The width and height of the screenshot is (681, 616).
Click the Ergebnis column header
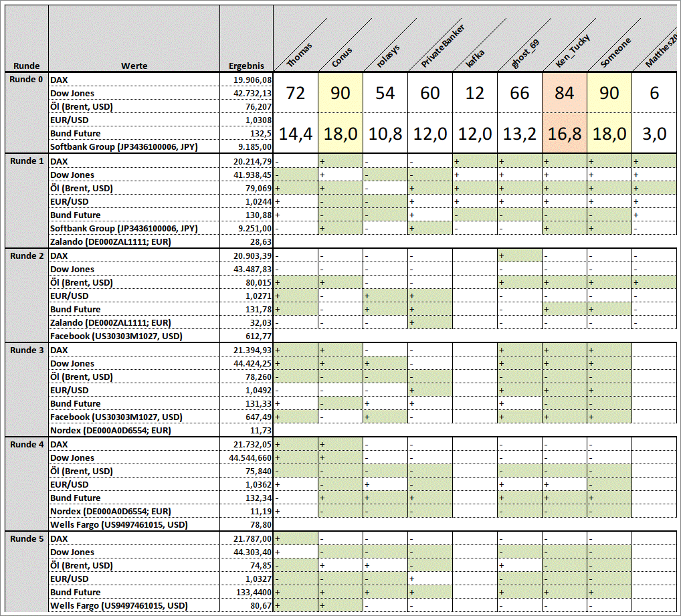[246, 66]
